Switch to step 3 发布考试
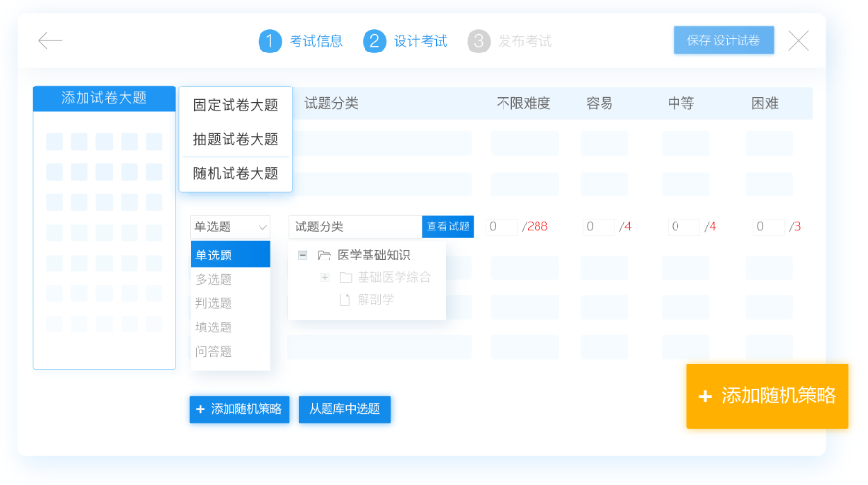The height and width of the screenshot is (485, 868). pyautogui.click(x=508, y=41)
